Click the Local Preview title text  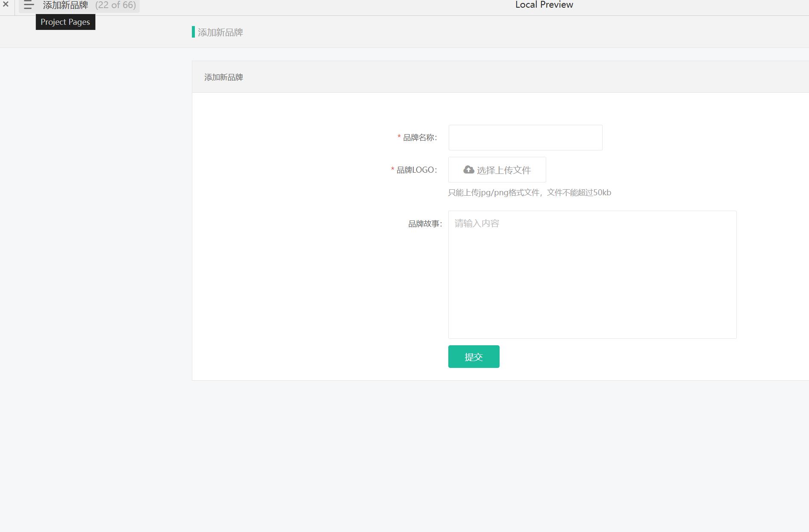pyautogui.click(x=544, y=5)
